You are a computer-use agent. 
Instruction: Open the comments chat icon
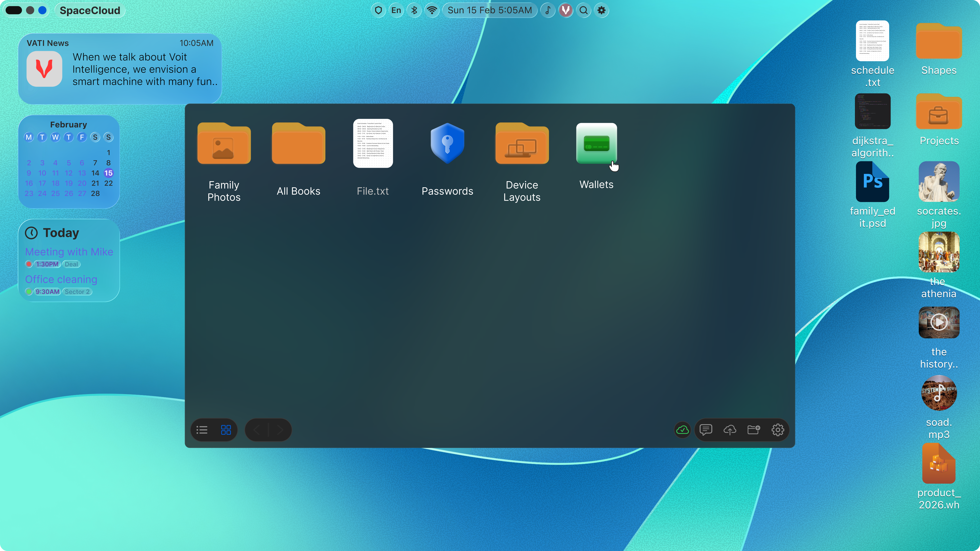pyautogui.click(x=706, y=430)
